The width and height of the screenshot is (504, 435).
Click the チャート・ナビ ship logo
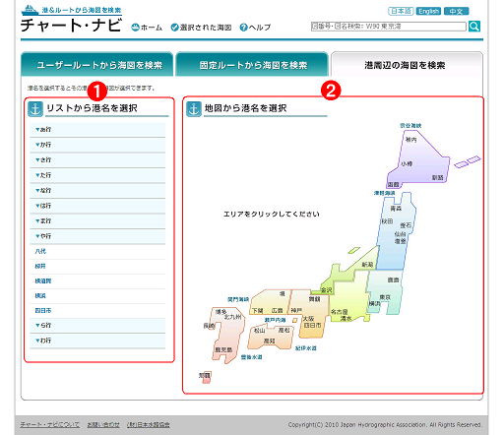(71, 19)
